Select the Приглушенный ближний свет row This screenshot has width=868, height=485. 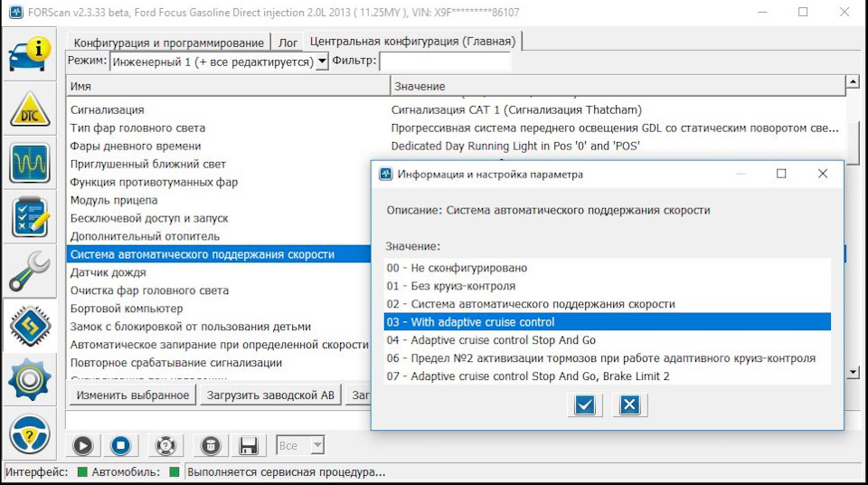(219, 164)
